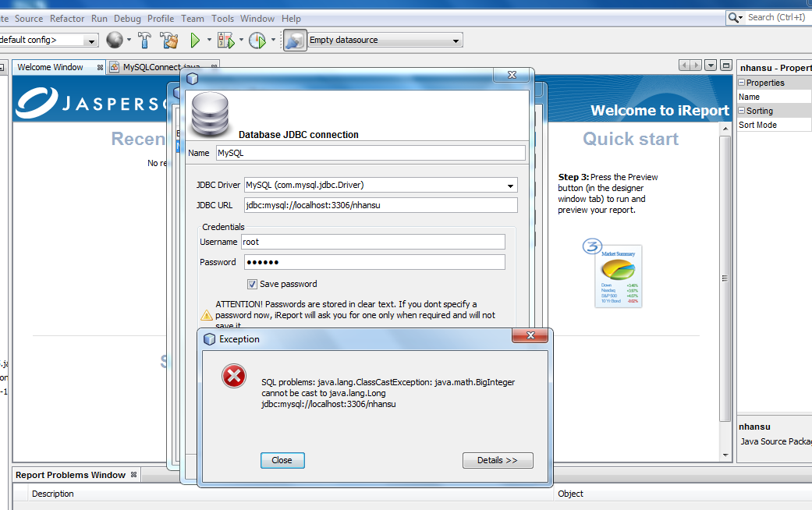Open the Window menu
The width and height of the screenshot is (812, 510).
tap(257, 19)
